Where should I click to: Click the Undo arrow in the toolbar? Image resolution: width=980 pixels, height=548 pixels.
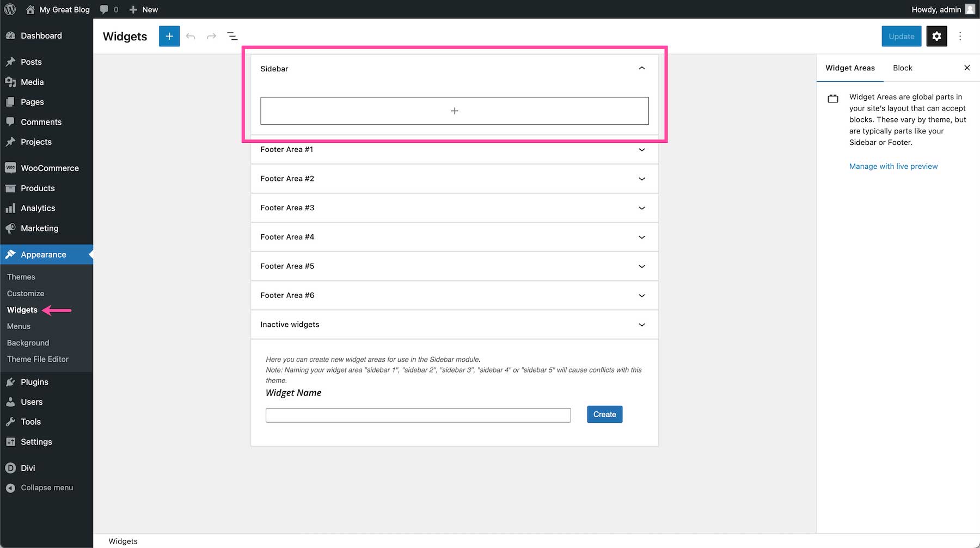(190, 36)
